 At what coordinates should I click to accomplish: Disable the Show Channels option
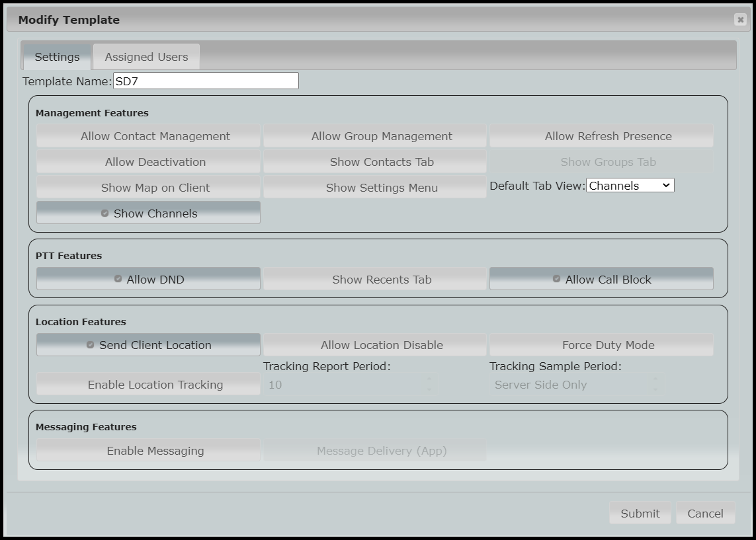coord(148,213)
